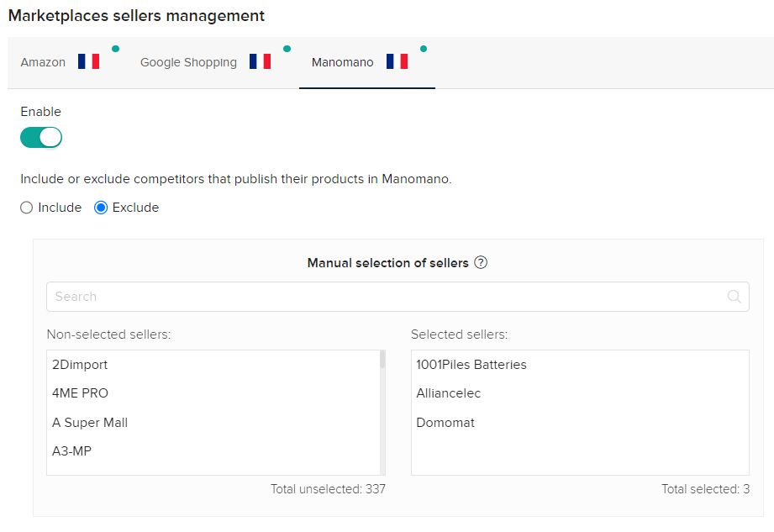The height and width of the screenshot is (532, 774).
Task: Pick 2Dimport from non-selected sellers
Action: pos(80,365)
